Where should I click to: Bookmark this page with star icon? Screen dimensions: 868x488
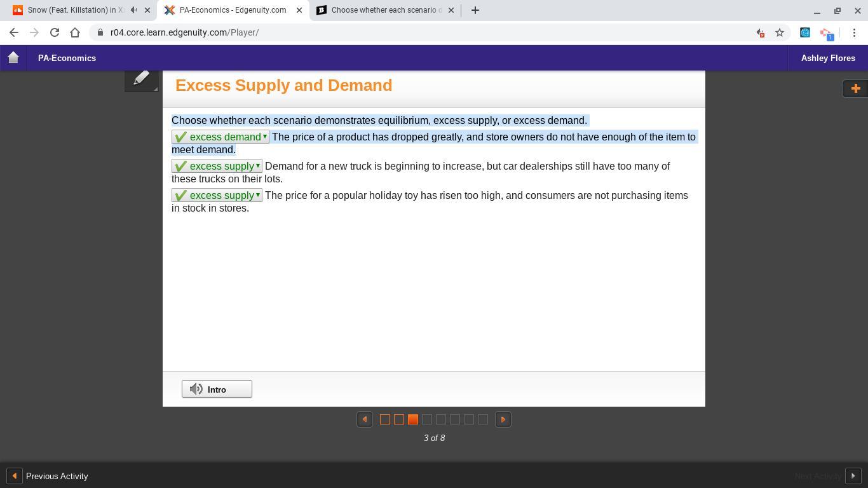coord(779,32)
